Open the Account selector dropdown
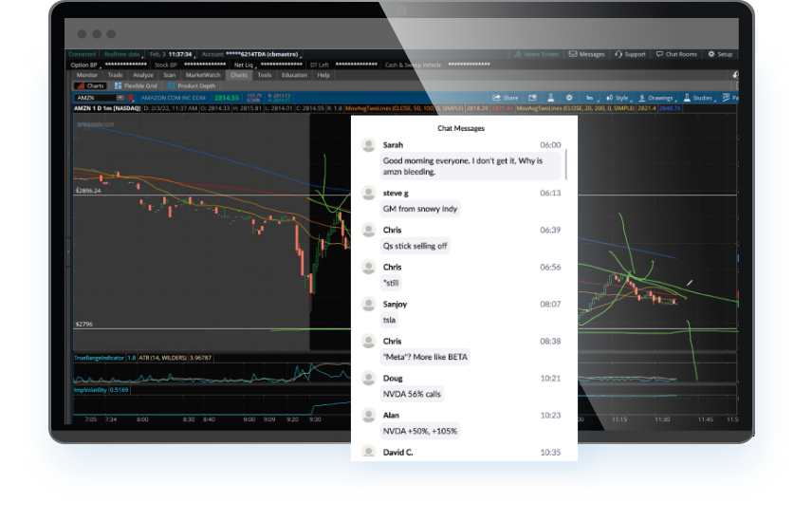The width and height of the screenshot is (812, 521). 251,54
